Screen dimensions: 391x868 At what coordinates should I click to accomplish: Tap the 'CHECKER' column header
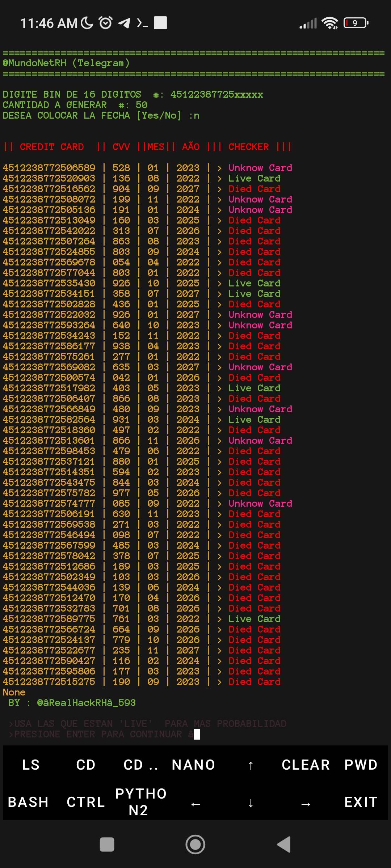click(249, 147)
